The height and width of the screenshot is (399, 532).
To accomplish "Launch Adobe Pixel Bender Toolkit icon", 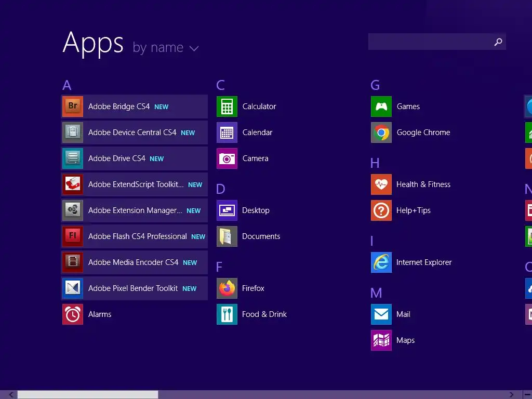I will (x=73, y=288).
